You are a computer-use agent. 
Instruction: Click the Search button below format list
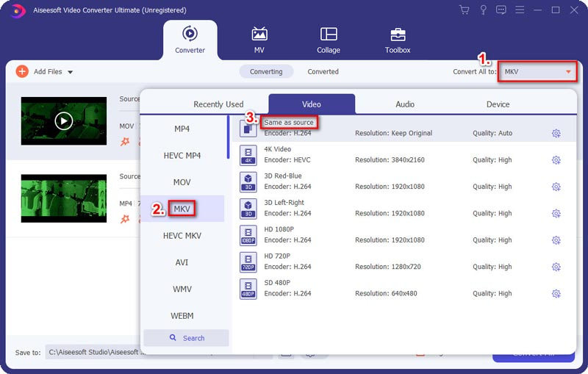coord(187,338)
